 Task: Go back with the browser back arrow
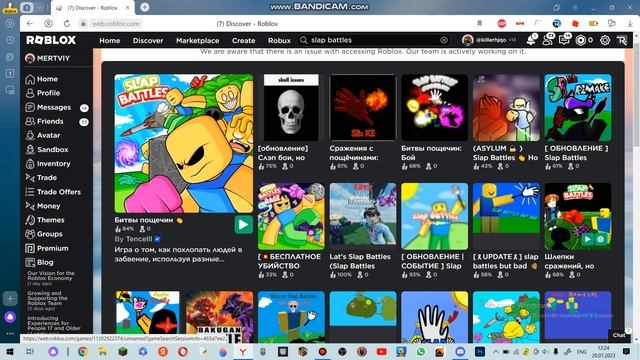point(30,24)
